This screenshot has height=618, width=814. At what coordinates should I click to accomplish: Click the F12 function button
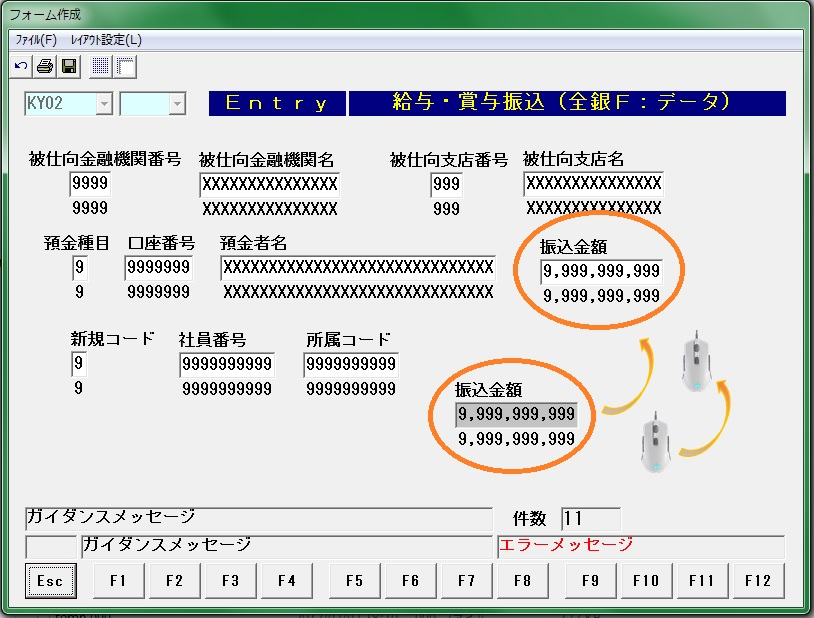click(758, 581)
